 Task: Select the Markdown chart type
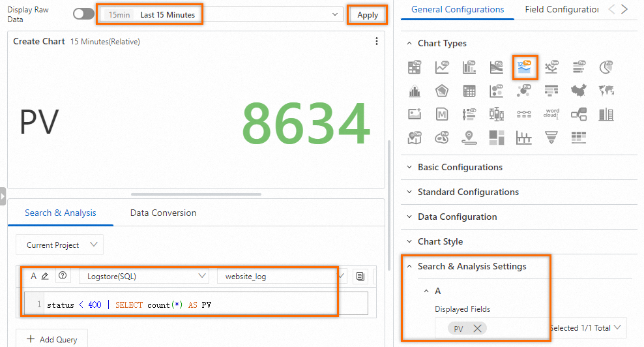(442, 114)
